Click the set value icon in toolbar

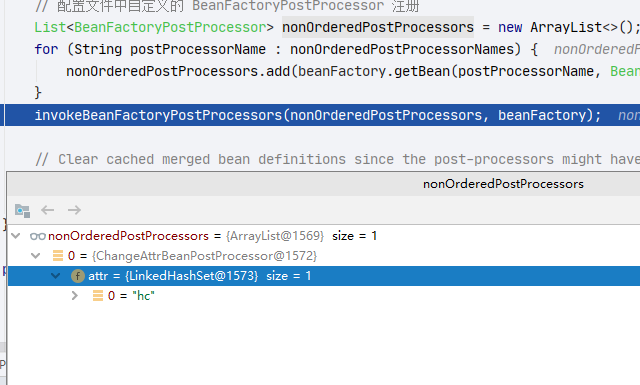[22, 210]
